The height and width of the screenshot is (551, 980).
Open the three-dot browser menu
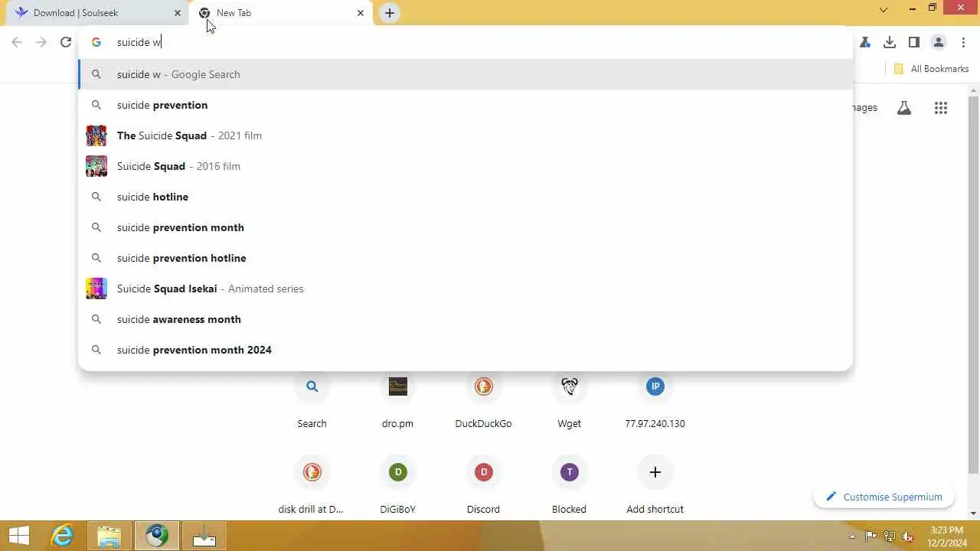click(964, 42)
